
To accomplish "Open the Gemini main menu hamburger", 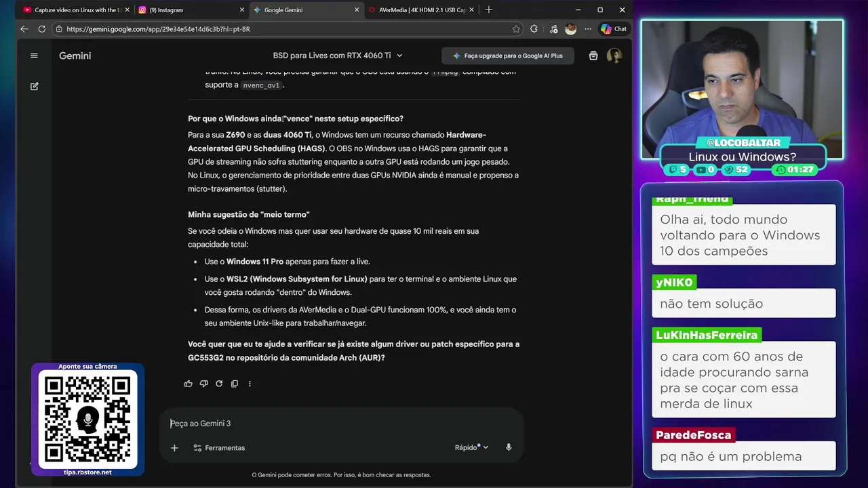I will pos(34,56).
